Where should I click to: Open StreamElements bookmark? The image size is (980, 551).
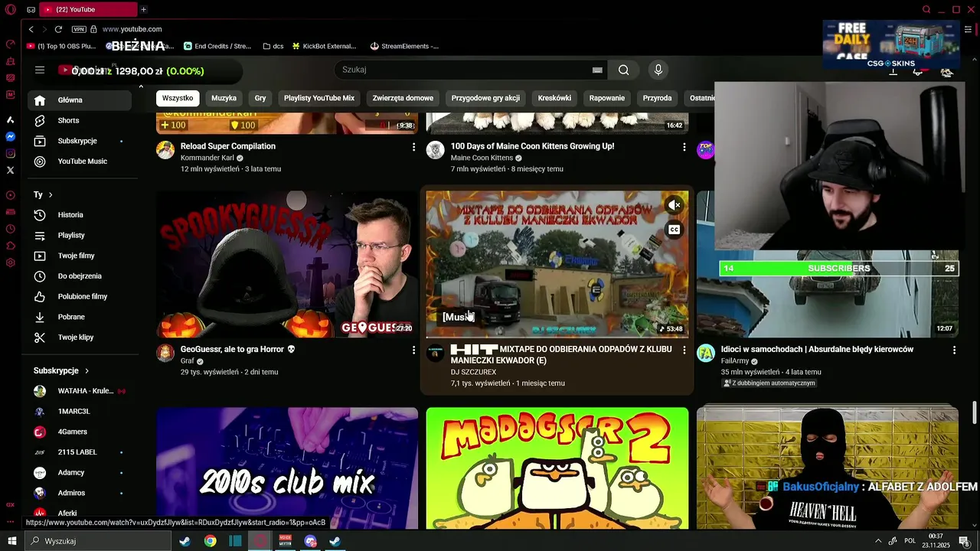(x=404, y=46)
